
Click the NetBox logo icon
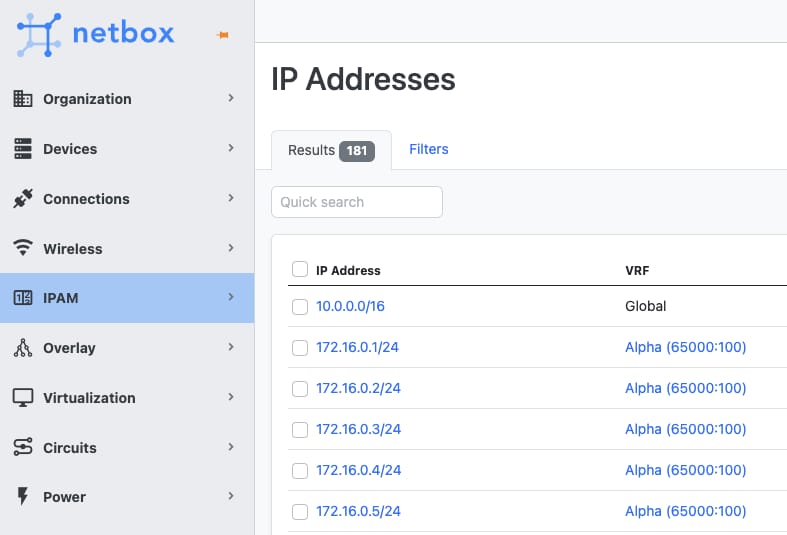(x=39, y=35)
